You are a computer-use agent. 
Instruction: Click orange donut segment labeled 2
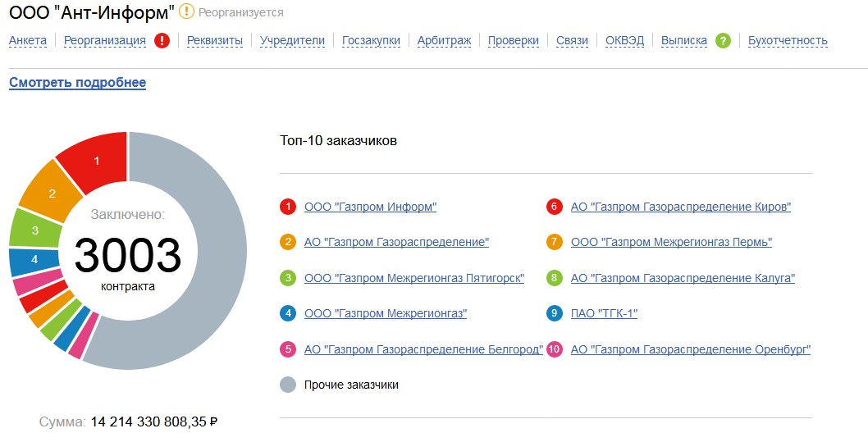[x=52, y=194]
